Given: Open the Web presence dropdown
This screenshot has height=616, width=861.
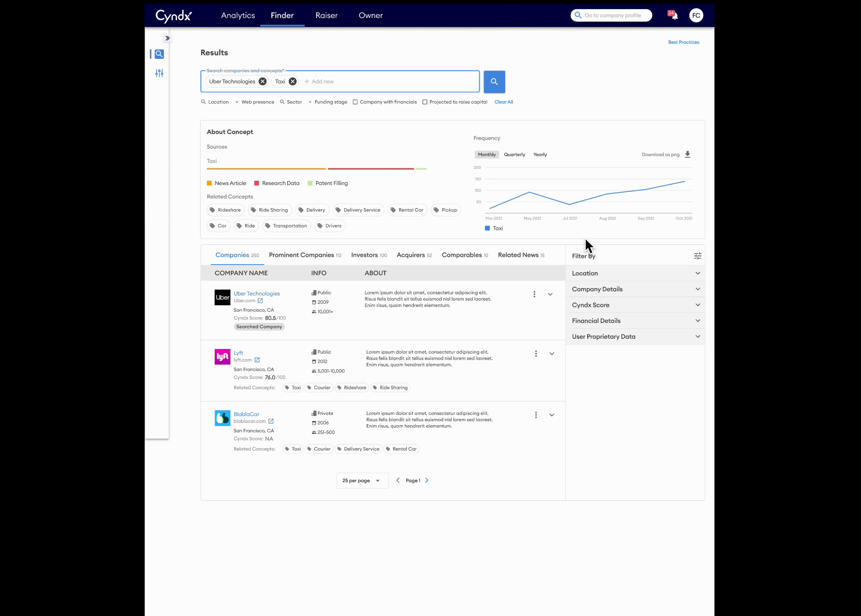Looking at the screenshot, I should pyautogui.click(x=255, y=102).
